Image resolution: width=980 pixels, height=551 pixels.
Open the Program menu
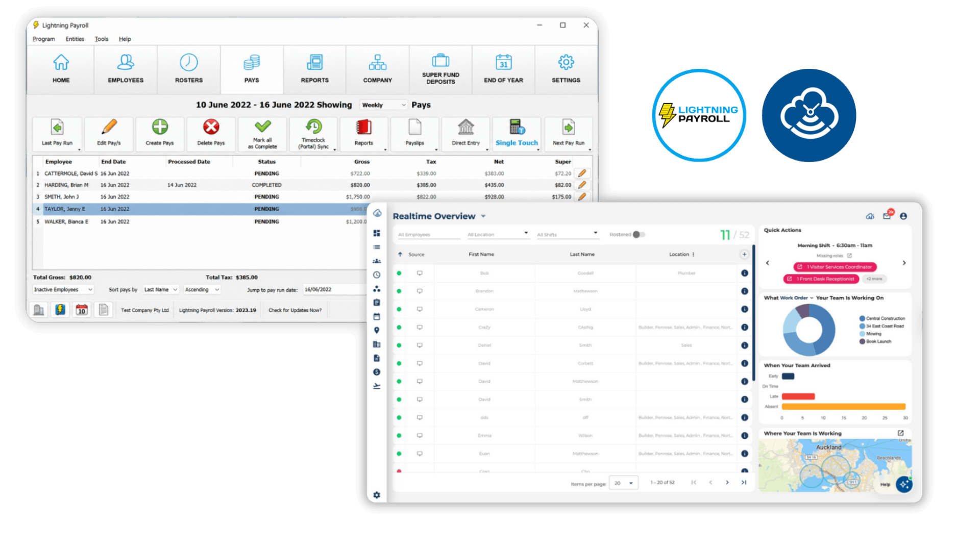click(44, 39)
